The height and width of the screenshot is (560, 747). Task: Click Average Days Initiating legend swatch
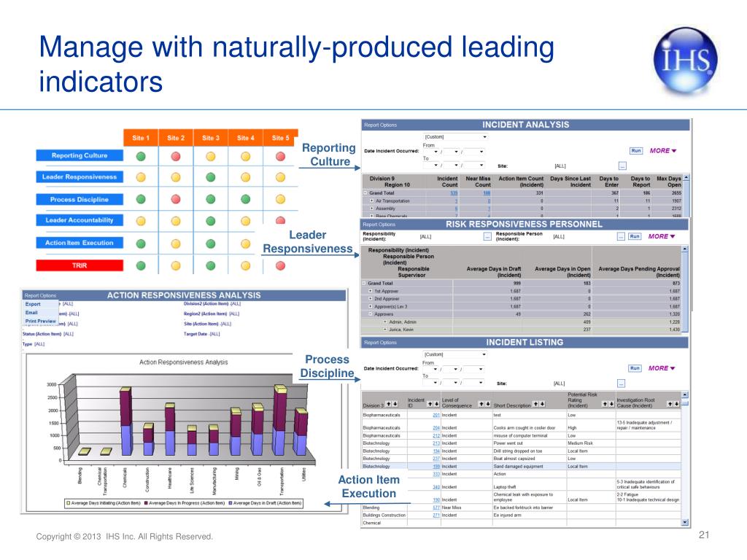(69, 503)
